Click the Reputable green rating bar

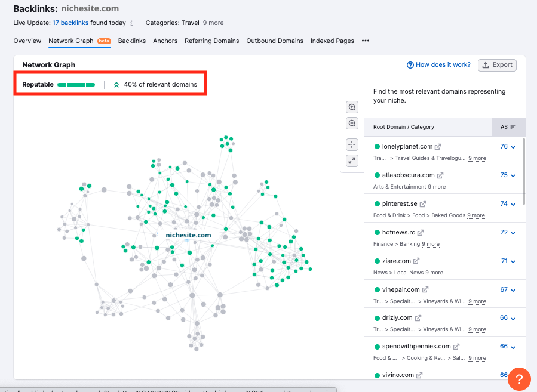[76, 85]
